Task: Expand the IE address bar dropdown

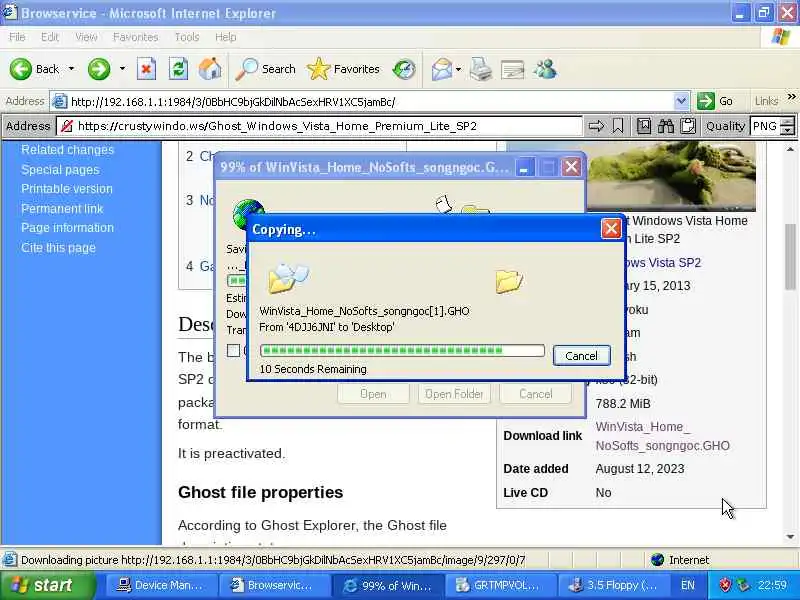Action: (681, 102)
